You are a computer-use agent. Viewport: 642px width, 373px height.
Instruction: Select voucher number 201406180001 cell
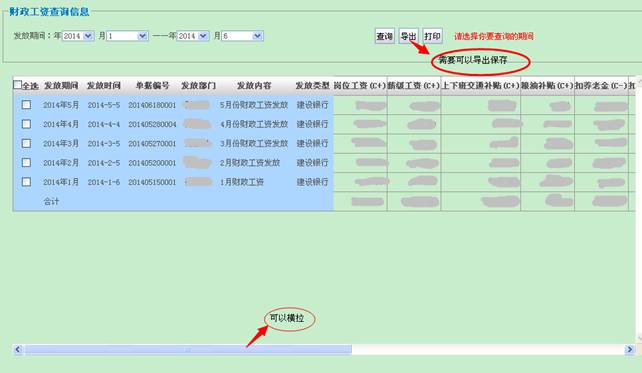[x=152, y=105]
